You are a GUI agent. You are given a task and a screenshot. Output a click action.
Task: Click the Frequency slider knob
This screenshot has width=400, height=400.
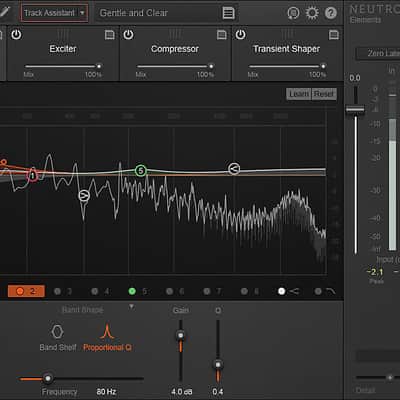[x=48, y=378]
